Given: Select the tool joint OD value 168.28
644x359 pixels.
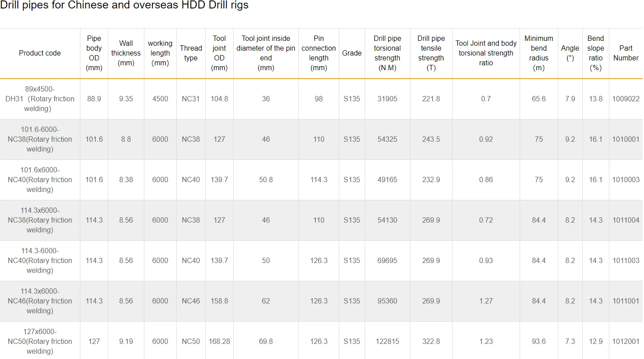Looking at the screenshot, I should click(x=219, y=342).
